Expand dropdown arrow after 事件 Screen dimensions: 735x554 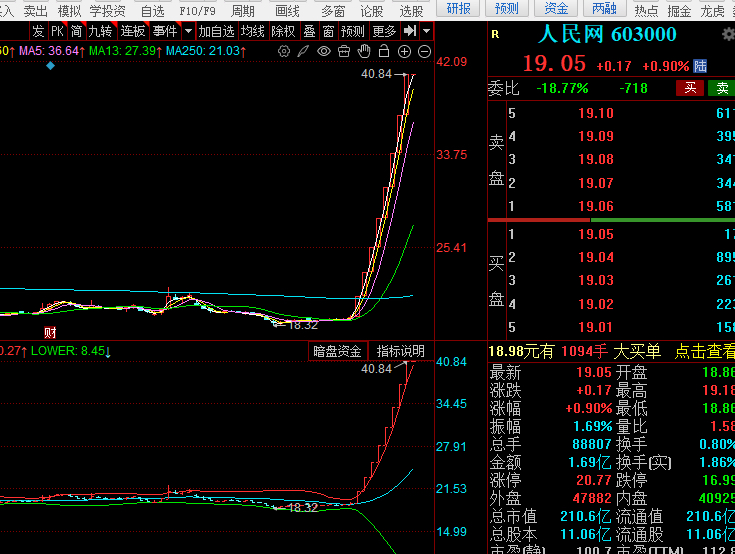pos(188,31)
